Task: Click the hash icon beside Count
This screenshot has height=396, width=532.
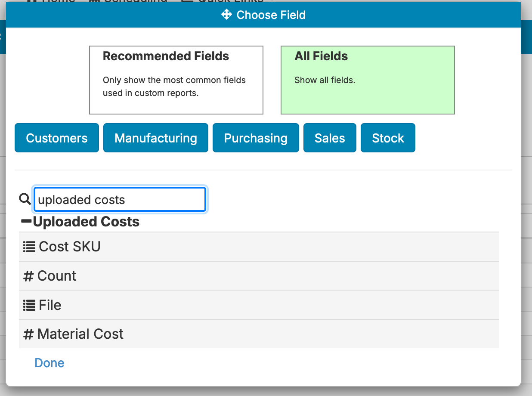Action: click(x=28, y=276)
